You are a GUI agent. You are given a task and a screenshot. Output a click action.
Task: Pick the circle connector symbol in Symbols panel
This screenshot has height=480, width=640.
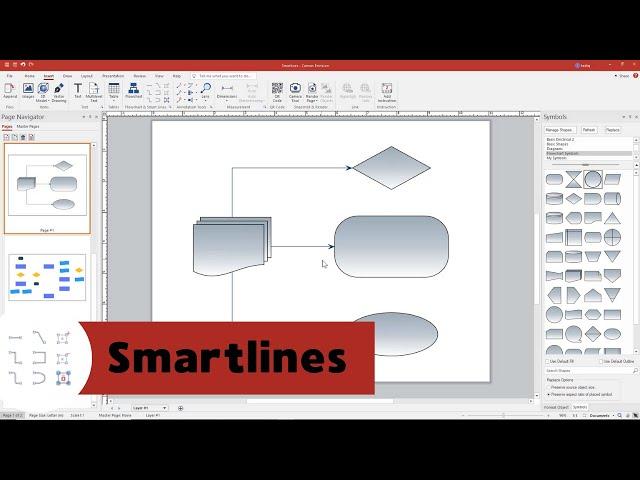(x=593, y=179)
